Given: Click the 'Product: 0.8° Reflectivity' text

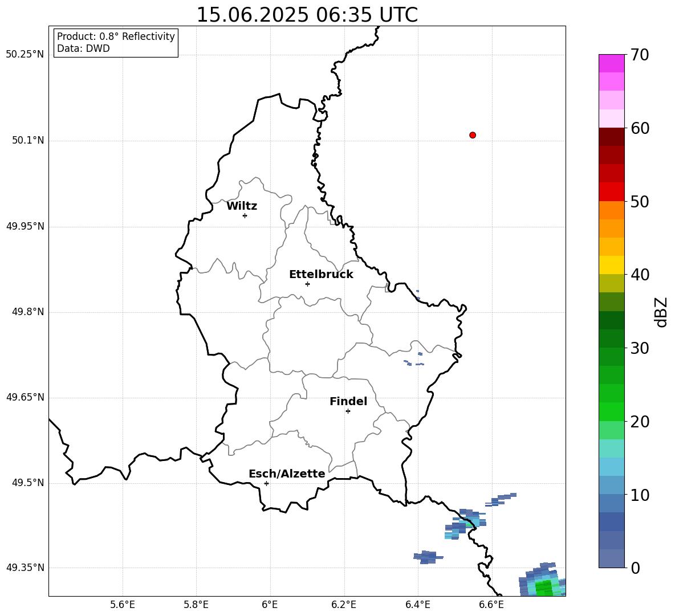Looking at the screenshot, I should 116,36.
